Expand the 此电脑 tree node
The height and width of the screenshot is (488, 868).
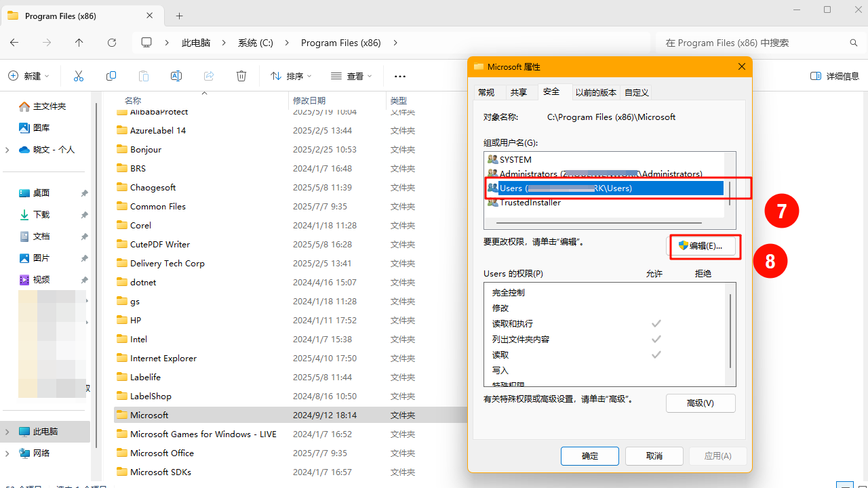[x=7, y=431]
